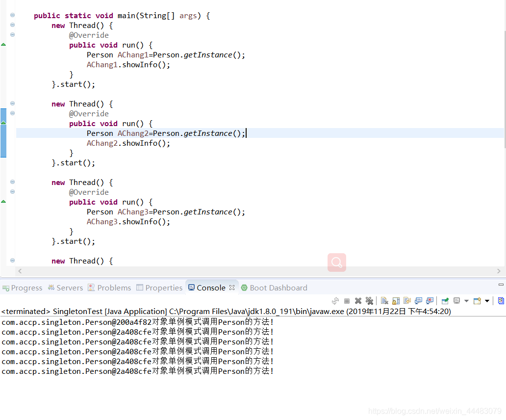Viewport: 506px width, 420px height.
Task: Click the third '}.start();' line
Action: pos(73,241)
